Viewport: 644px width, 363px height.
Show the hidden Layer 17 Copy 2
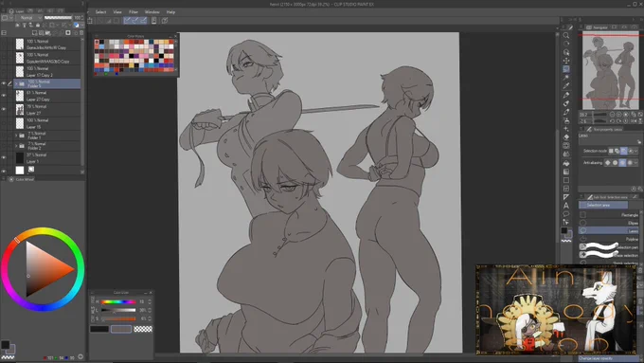click(4, 71)
